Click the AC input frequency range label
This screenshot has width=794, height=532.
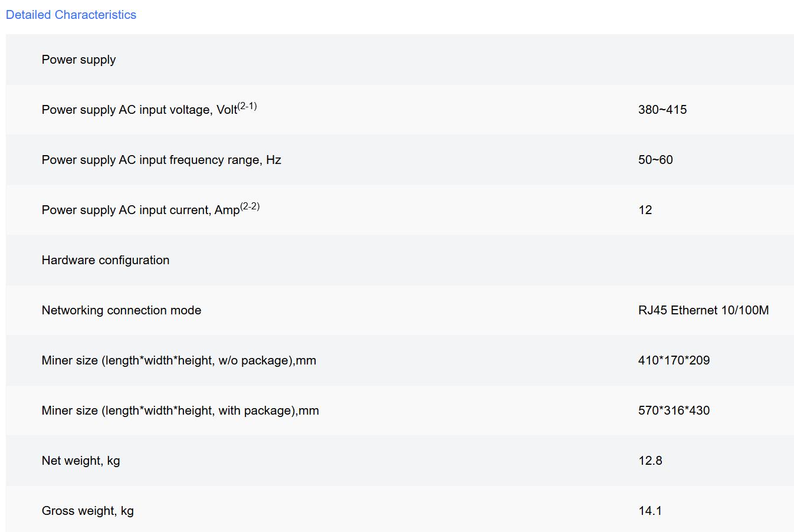tap(161, 160)
